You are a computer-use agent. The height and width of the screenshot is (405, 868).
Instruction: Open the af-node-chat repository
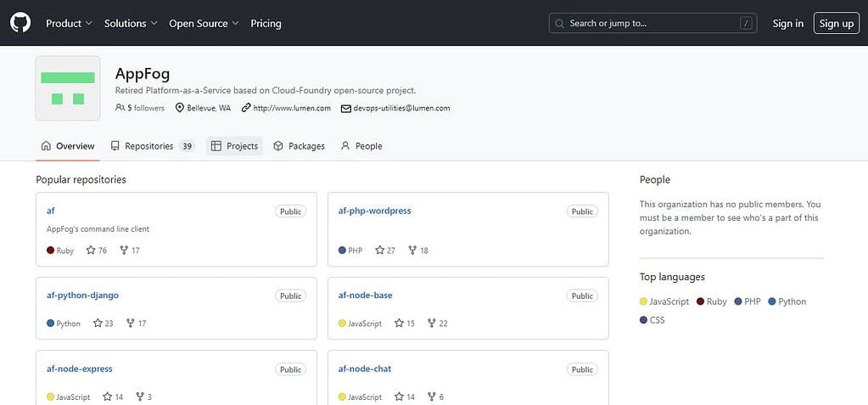pyautogui.click(x=364, y=369)
